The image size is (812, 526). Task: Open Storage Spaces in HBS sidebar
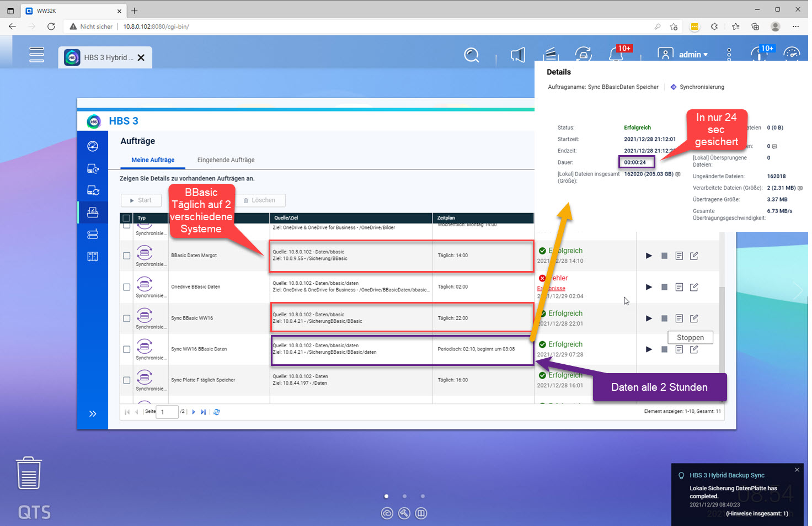click(93, 234)
